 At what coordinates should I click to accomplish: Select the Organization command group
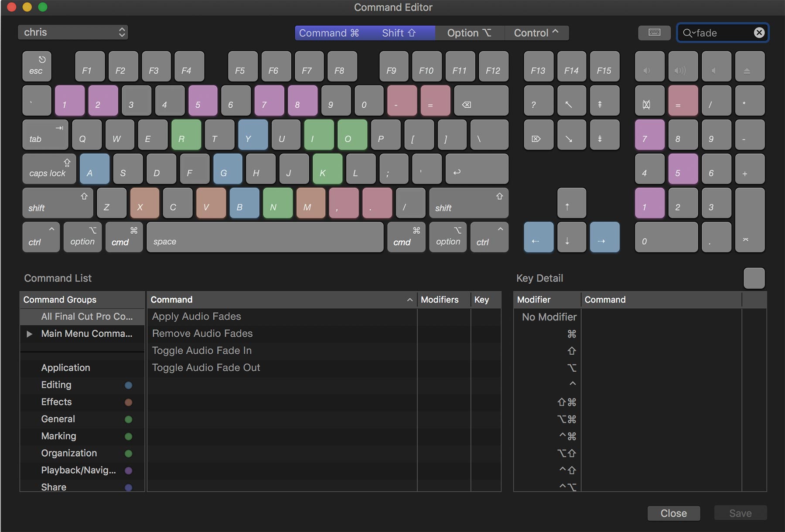[82, 454]
